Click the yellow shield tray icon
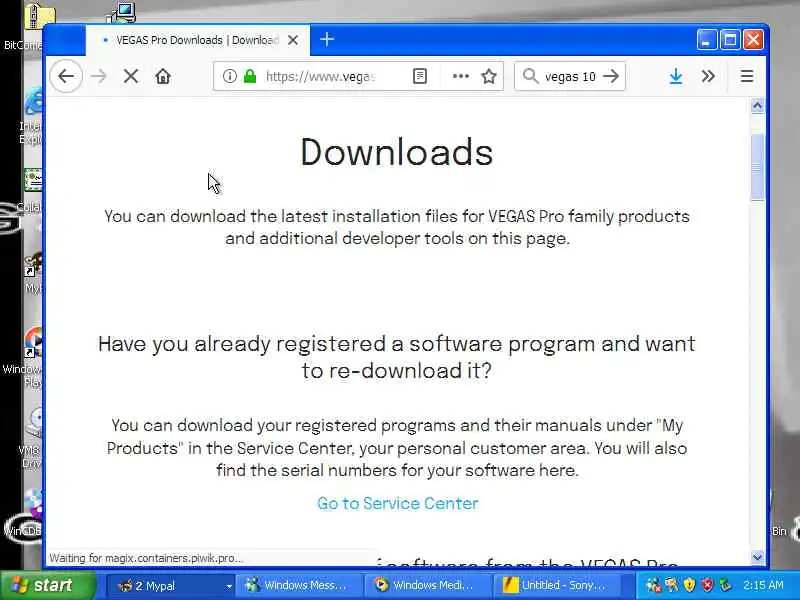 [689, 585]
